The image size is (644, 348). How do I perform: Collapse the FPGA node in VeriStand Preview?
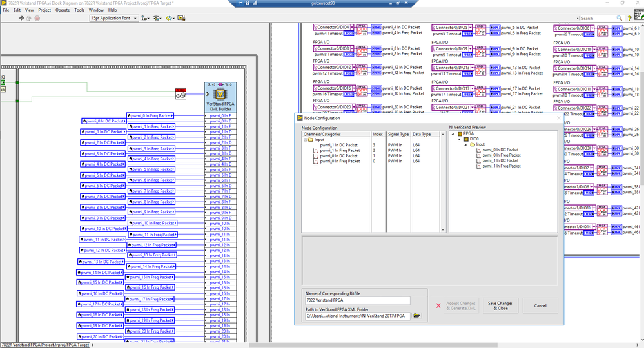pos(453,134)
